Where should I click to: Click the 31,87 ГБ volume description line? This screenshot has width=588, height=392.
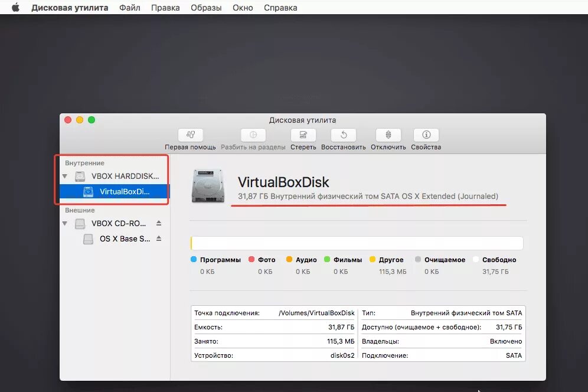pyautogui.click(x=368, y=196)
